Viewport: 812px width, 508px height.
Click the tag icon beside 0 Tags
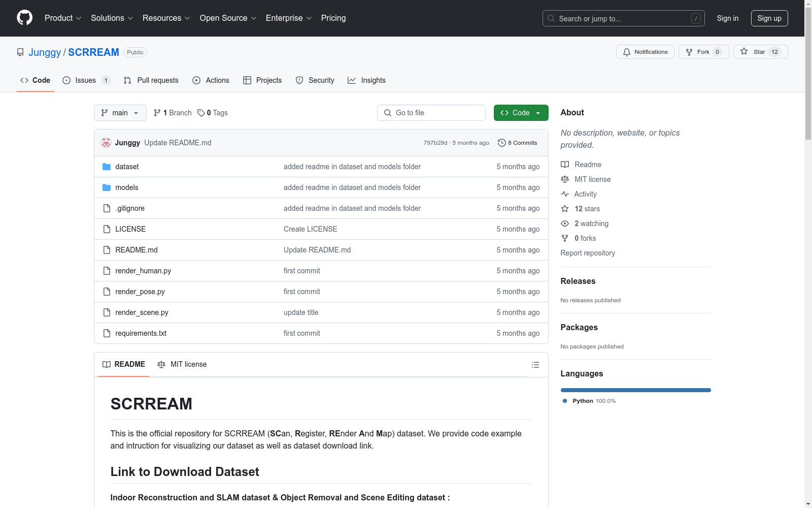pos(201,113)
